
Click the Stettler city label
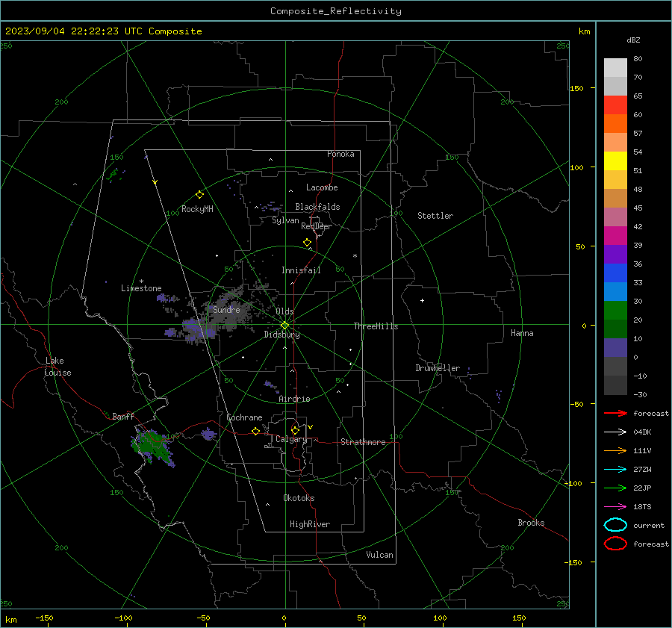(x=435, y=216)
